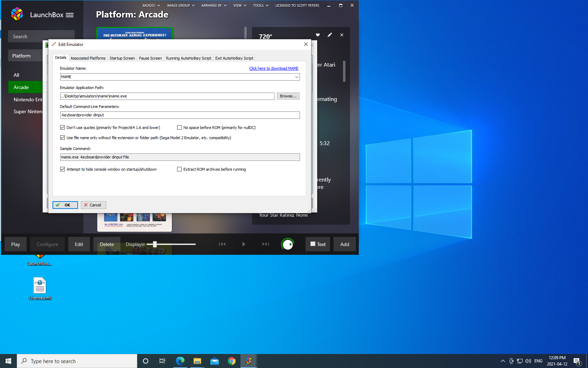This screenshot has height=368, width=588.
Task: Toggle the Text checkbox button
Action: [x=318, y=244]
